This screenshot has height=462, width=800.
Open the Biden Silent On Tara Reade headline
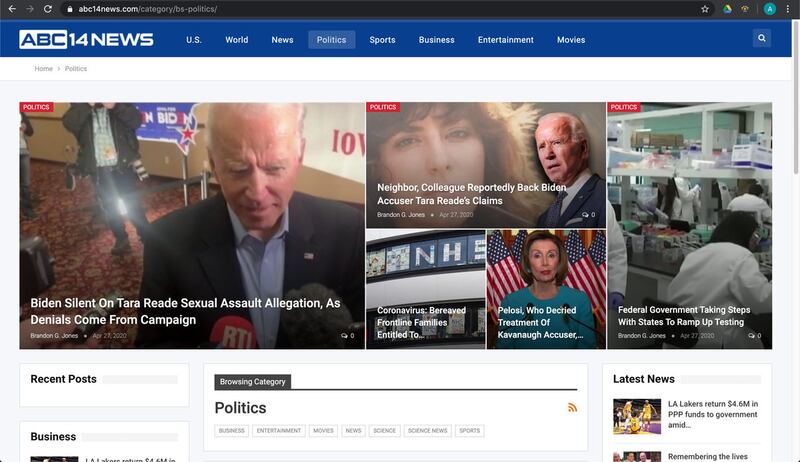pyautogui.click(x=185, y=311)
